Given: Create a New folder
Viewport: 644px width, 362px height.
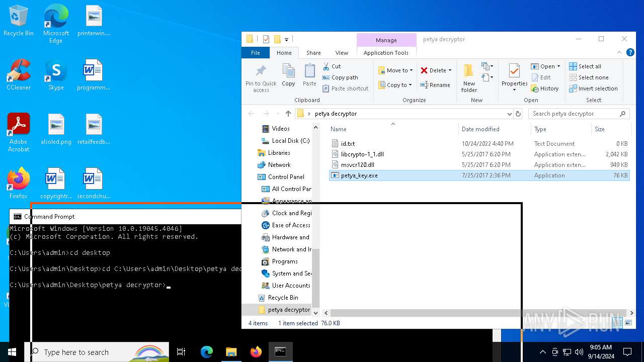Looking at the screenshot, I should point(469,78).
